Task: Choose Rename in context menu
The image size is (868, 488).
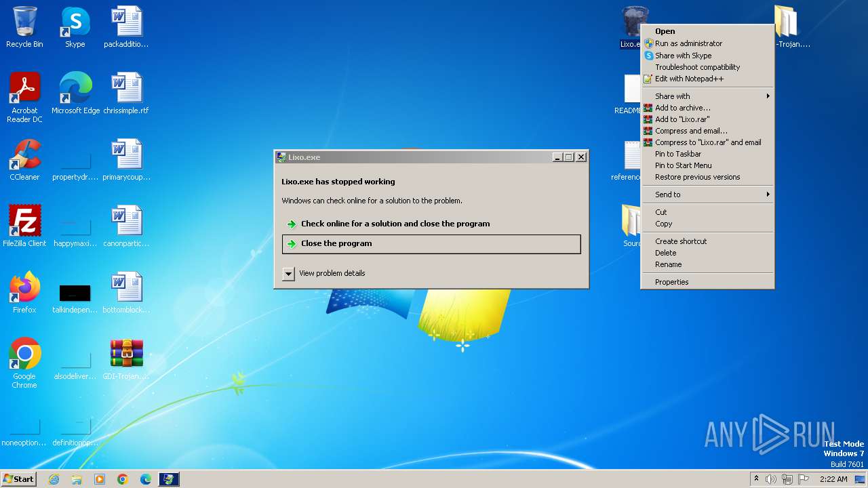Action: pos(707,264)
